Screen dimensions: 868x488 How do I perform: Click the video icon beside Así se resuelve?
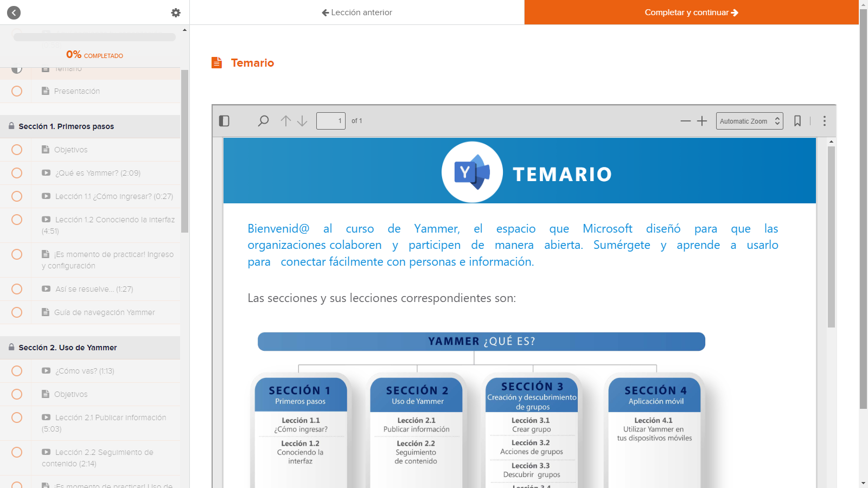coord(46,289)
